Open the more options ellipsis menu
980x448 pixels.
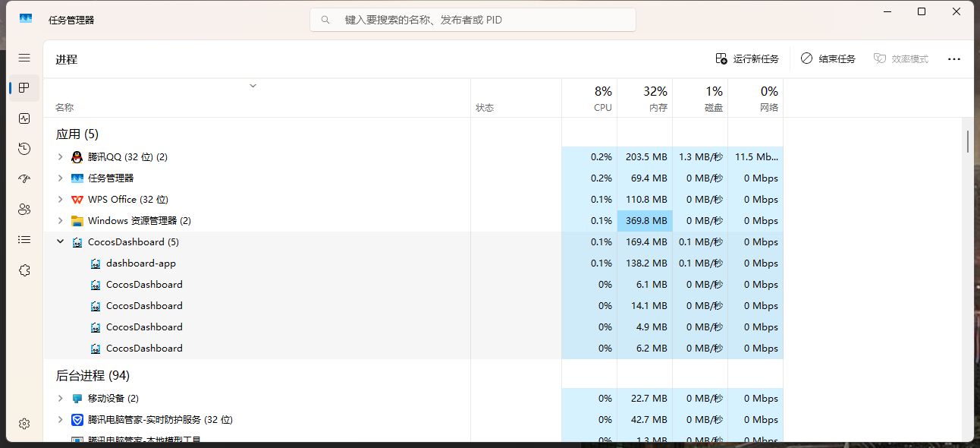tap(954, 59)
